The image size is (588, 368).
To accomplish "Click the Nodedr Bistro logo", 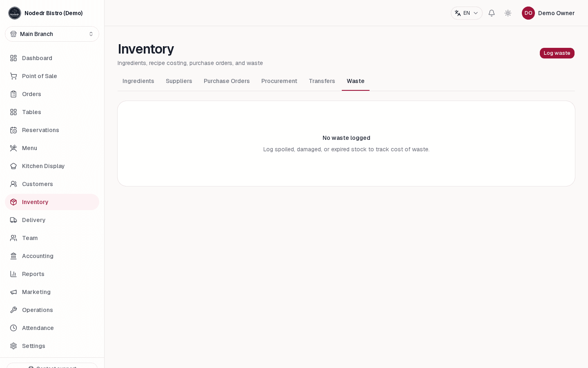I will (15, 13).
